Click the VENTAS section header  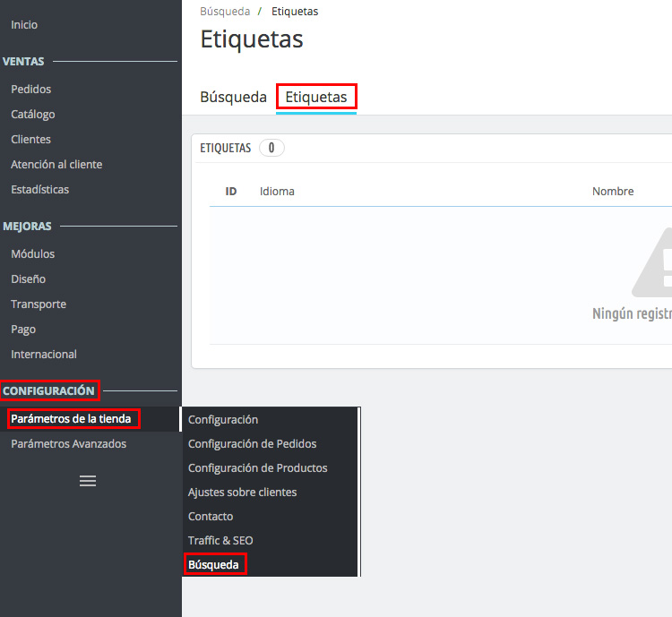click(x=23, y=61)
